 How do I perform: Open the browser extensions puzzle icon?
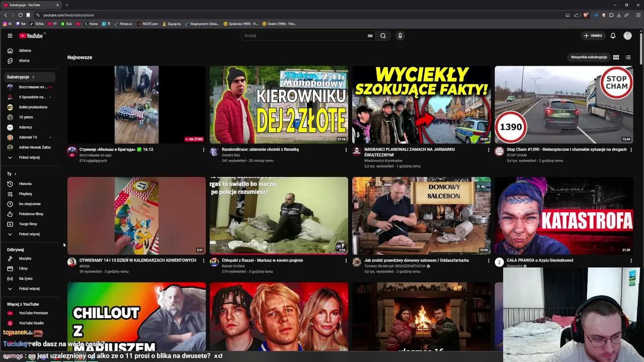[x=611, y=15]
